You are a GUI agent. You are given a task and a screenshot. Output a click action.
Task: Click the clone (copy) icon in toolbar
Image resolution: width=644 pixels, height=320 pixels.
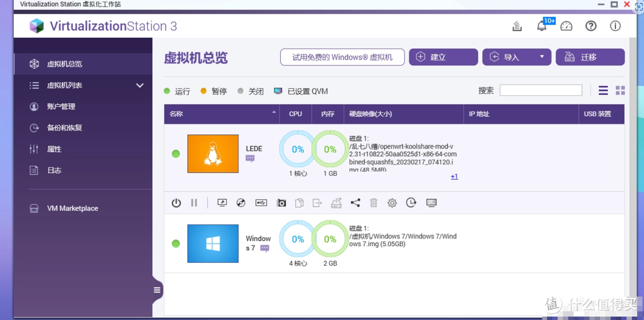pos(299,203)
